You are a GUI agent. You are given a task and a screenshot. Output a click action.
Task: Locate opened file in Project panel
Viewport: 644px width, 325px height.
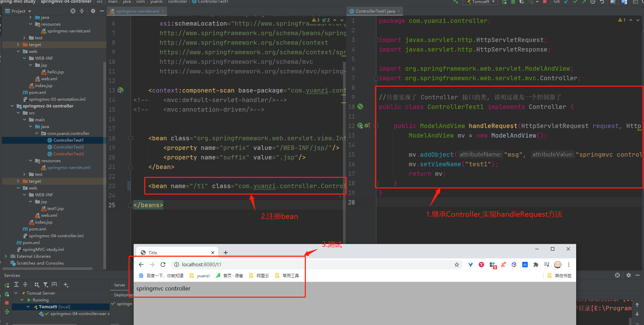[73, 11]
